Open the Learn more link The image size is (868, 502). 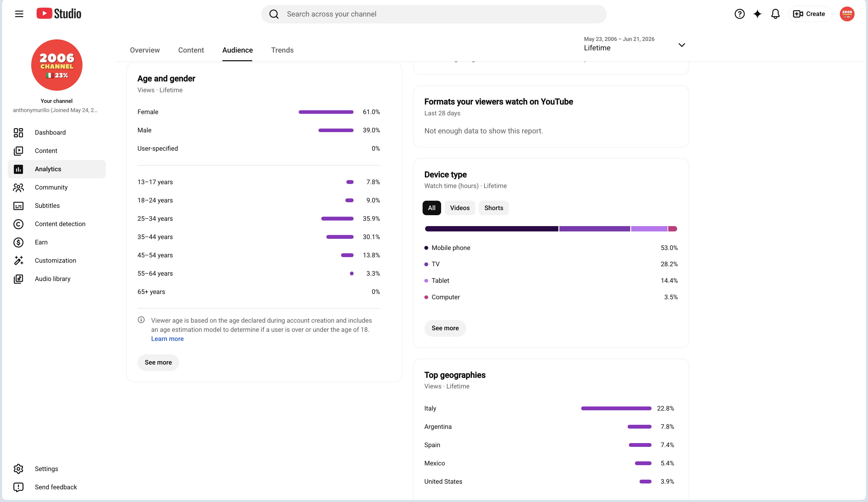(167, 339)
